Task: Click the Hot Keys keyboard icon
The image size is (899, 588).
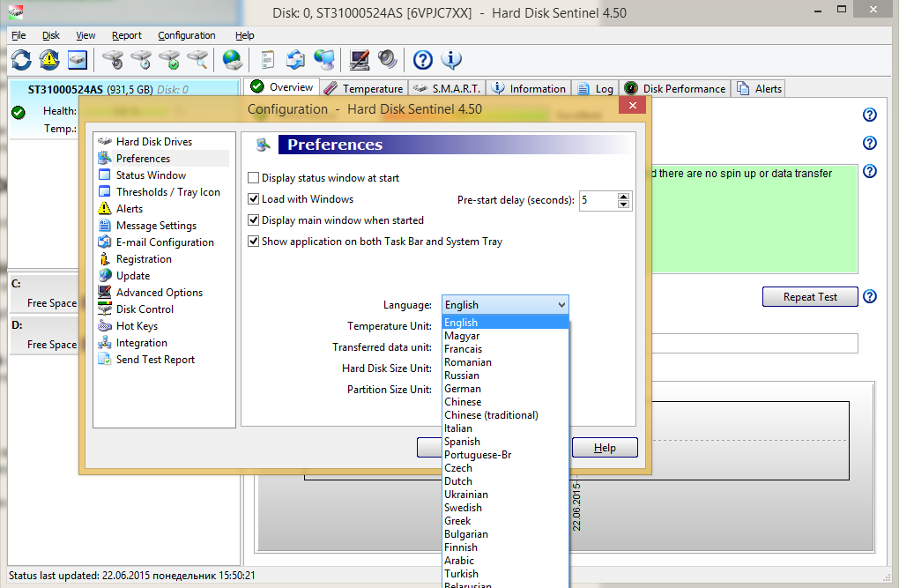Action: click(105, 326)
